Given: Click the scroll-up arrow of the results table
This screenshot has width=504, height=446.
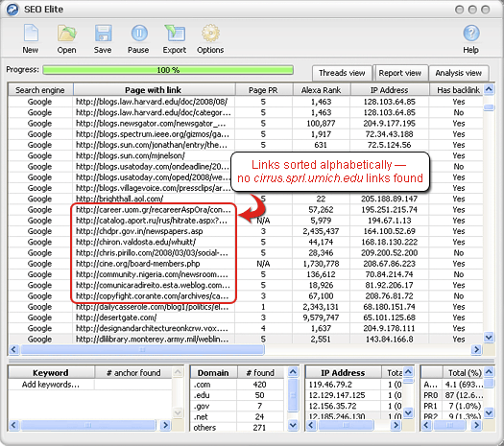Looking at the screenshot, I should [x=489, y=89].
